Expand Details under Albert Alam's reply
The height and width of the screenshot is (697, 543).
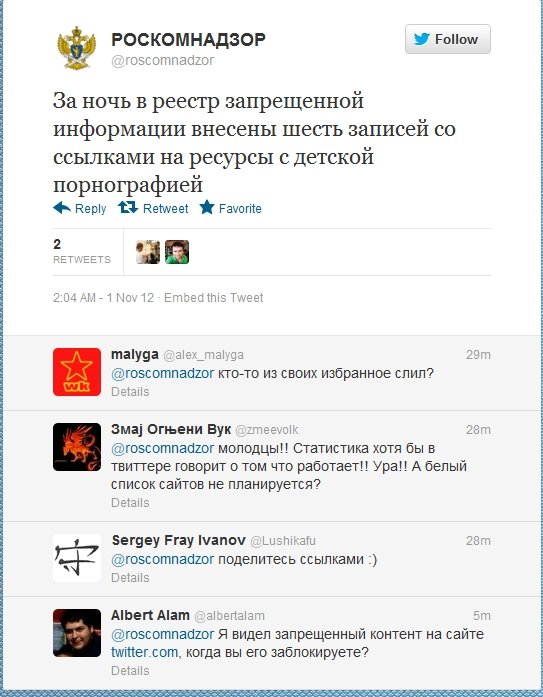pos(130,670)
